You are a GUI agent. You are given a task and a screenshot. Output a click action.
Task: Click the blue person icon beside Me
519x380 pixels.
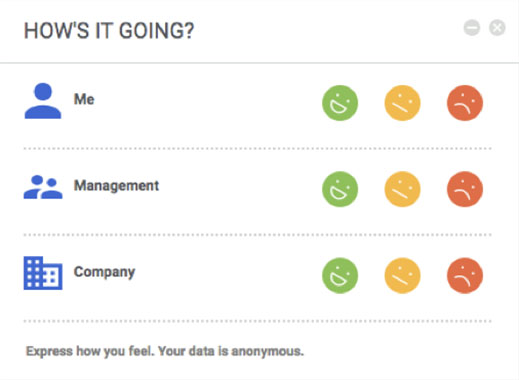click(43, 101)
